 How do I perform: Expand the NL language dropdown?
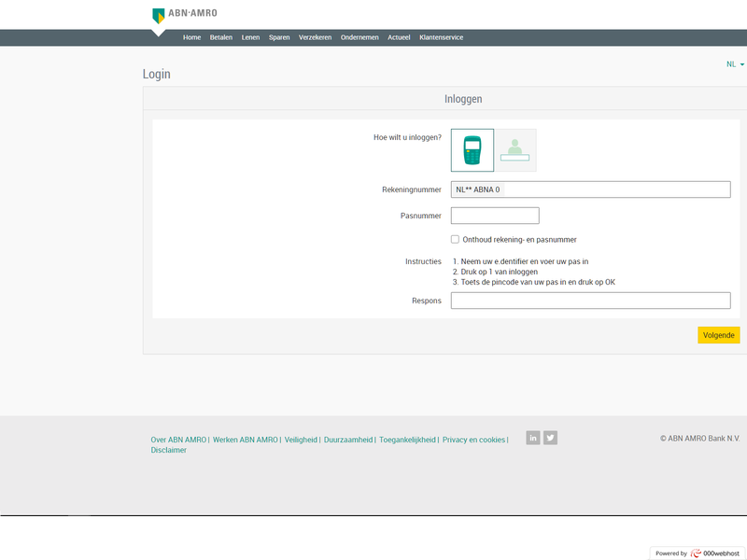coord(735,64)
